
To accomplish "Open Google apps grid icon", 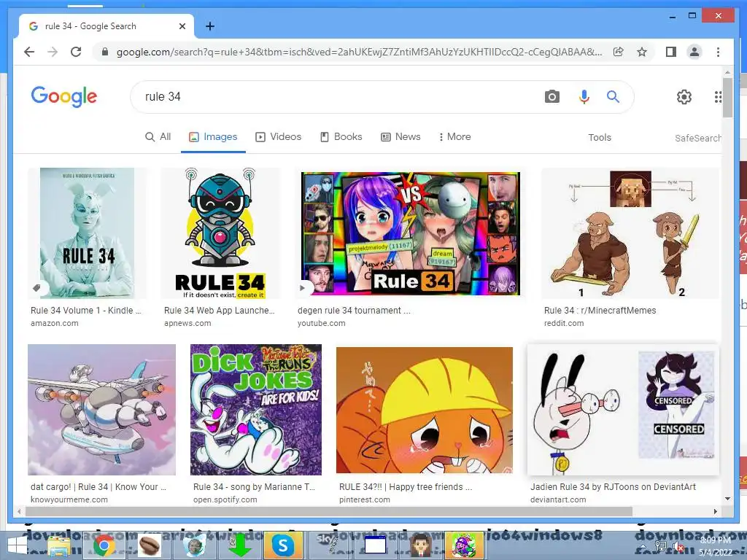I will [x=718, y=97].
